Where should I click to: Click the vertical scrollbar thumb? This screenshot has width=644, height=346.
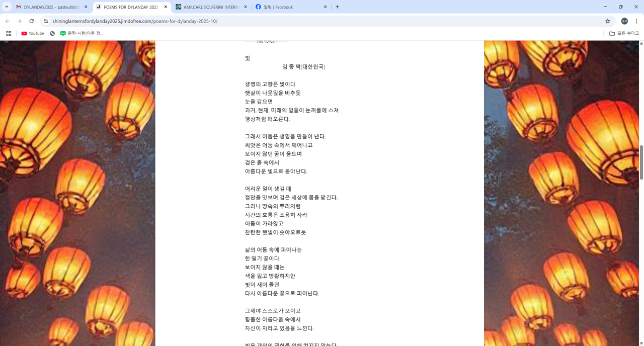(641, 162)
